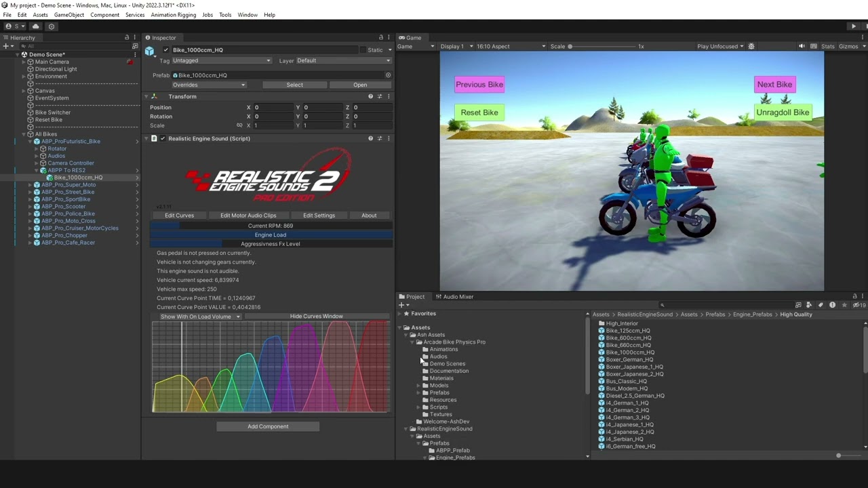Open the File menu
Screen dimensions: 868x488
point(7,15)
